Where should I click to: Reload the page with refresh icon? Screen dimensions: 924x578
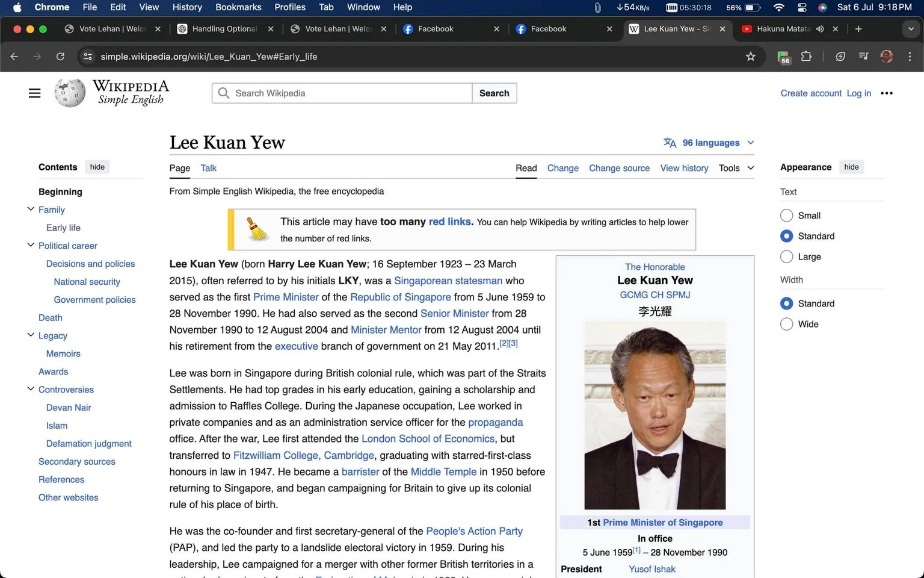coord(60,57)
